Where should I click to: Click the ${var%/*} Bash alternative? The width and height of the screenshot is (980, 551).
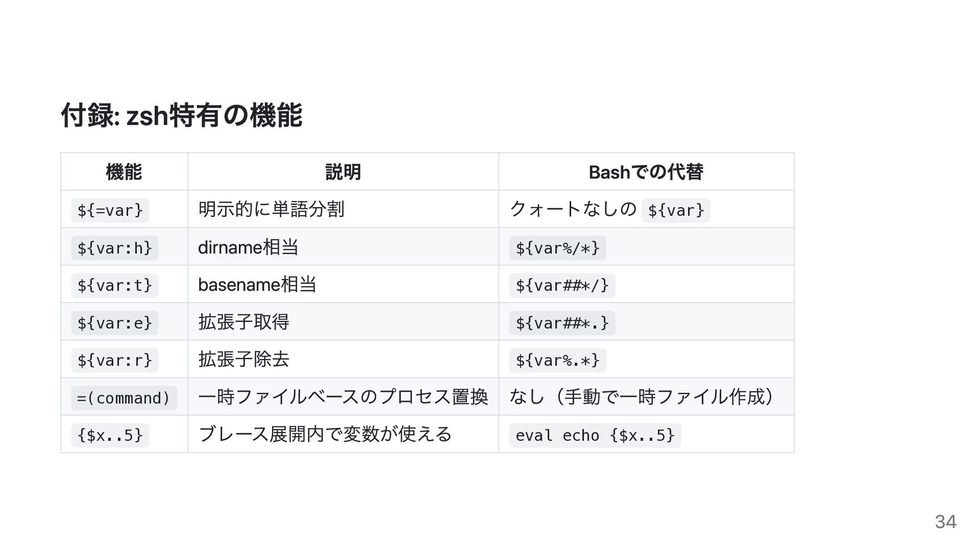coord(557,248)
